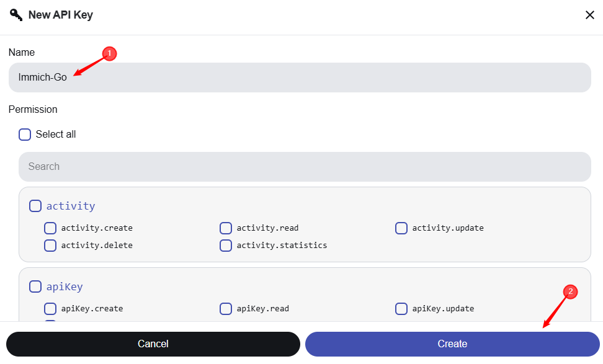603x364 pixels.
Task: Click the activity group heading label
Action: tap(71, 206)
